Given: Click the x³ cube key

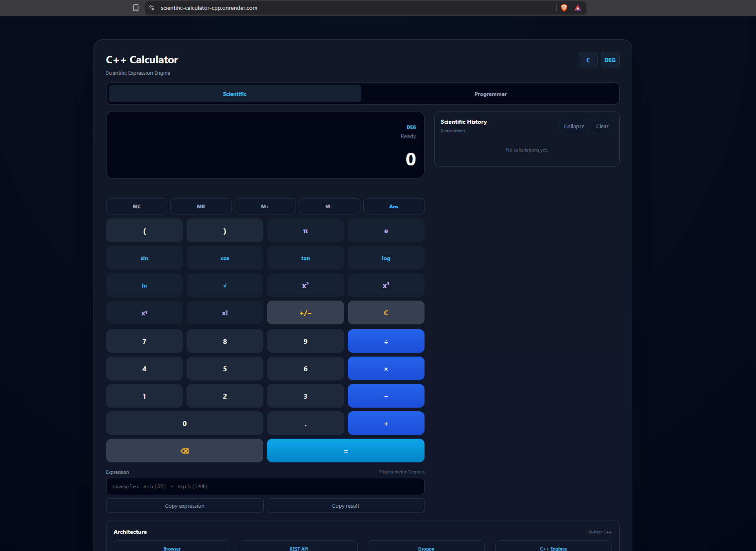Looking at the screenshot, I should (x=386, y=286).
